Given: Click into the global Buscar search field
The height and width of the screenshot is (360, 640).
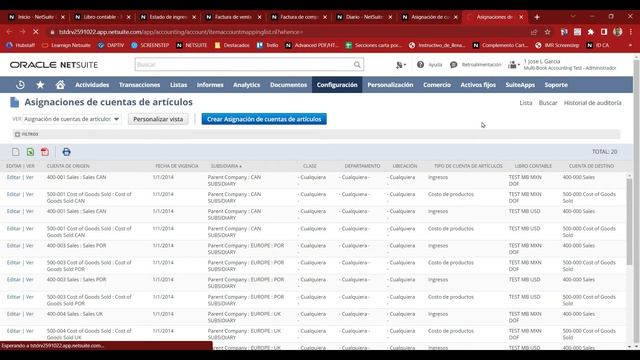Looking at the screenshot, I should (x=244, y=64).
